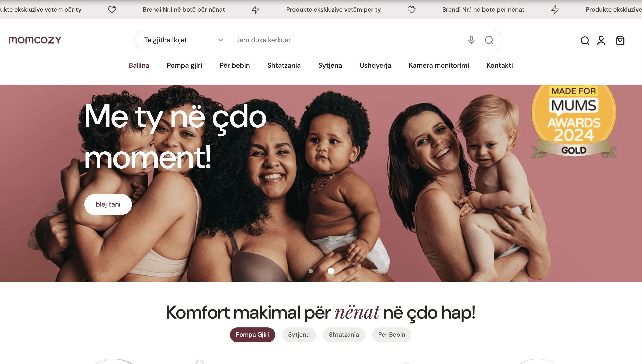This screenshot has height=364, width=642.
Task: Click the microphone voice search icon
Action: (471, 40)
